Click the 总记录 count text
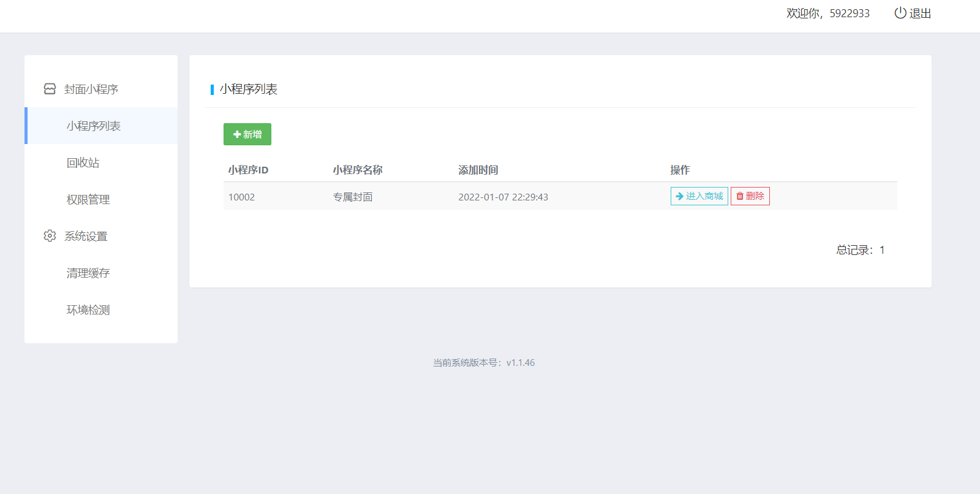 point(860,250)
